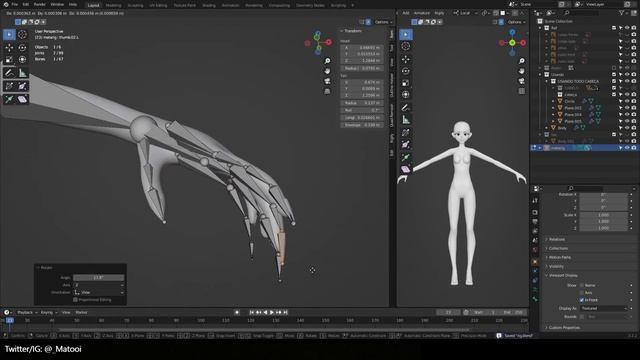The image size is (640, 360).
Task: Open the Add menu in right viewport
Action: tap(406, 13)
